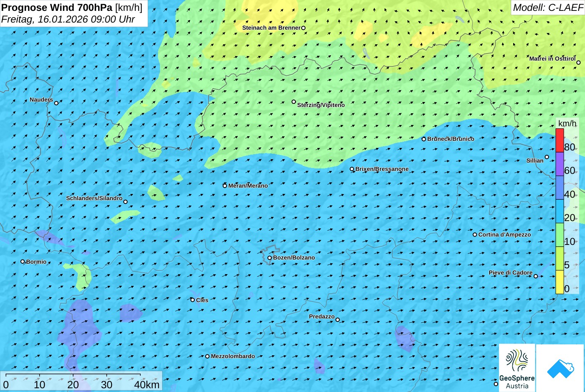
Task: Select the medium-blue 40–60 km/h legend swatch
Action: click(560, 188)
